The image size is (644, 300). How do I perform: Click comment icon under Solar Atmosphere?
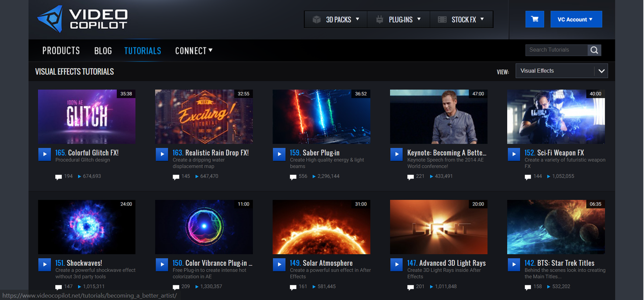coord(293,287)
